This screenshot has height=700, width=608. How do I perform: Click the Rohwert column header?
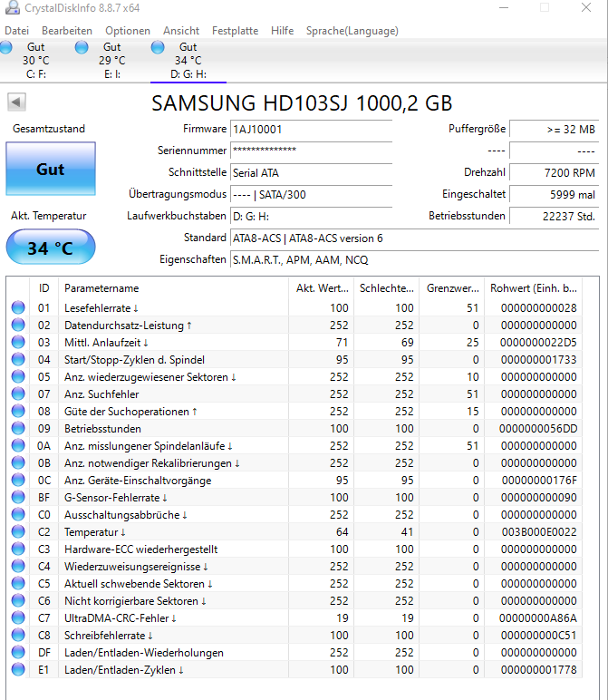click(x=534, y=288)
